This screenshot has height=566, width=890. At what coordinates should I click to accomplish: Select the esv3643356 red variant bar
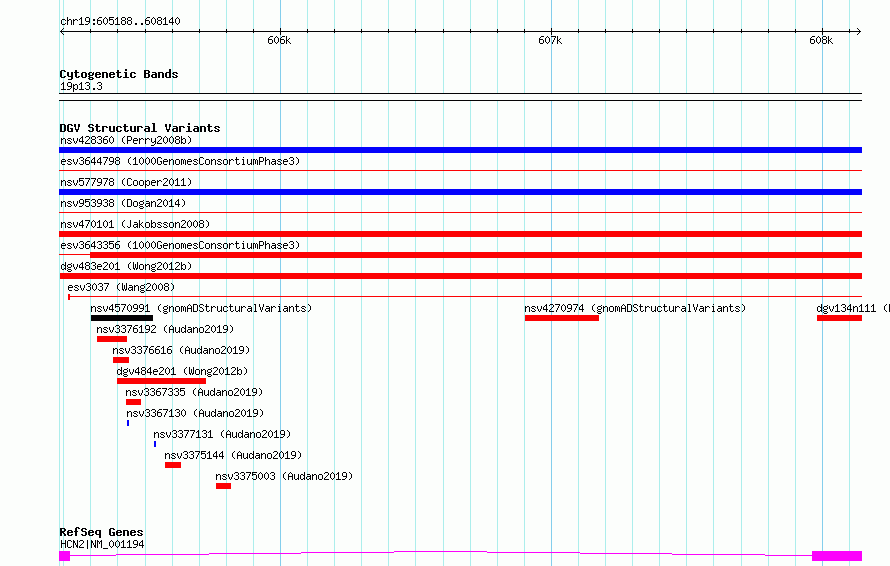(476, 255)
